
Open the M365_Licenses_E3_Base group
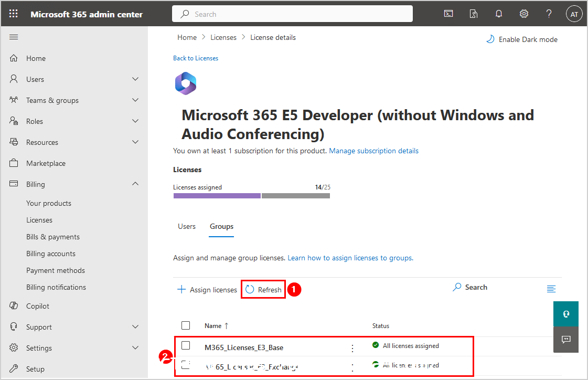[x=244, y=348]
